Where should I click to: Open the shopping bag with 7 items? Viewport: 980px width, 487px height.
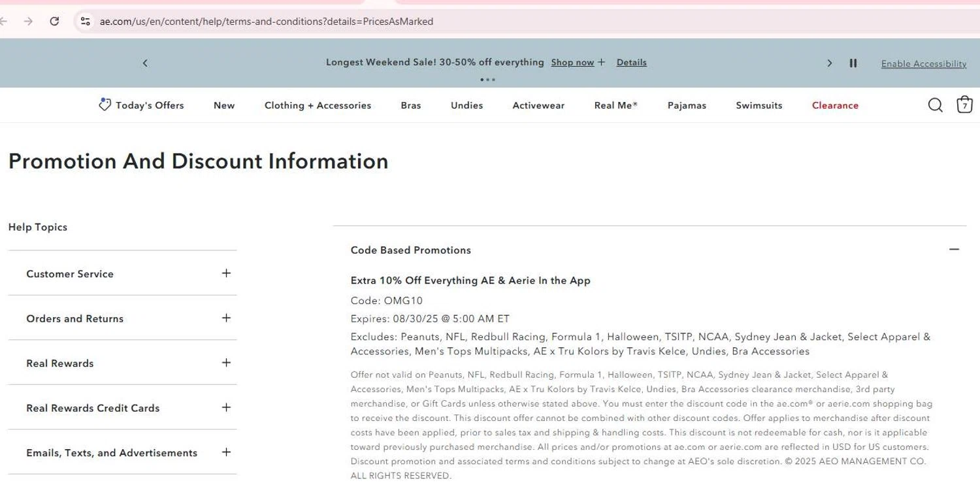click(964, 105)
